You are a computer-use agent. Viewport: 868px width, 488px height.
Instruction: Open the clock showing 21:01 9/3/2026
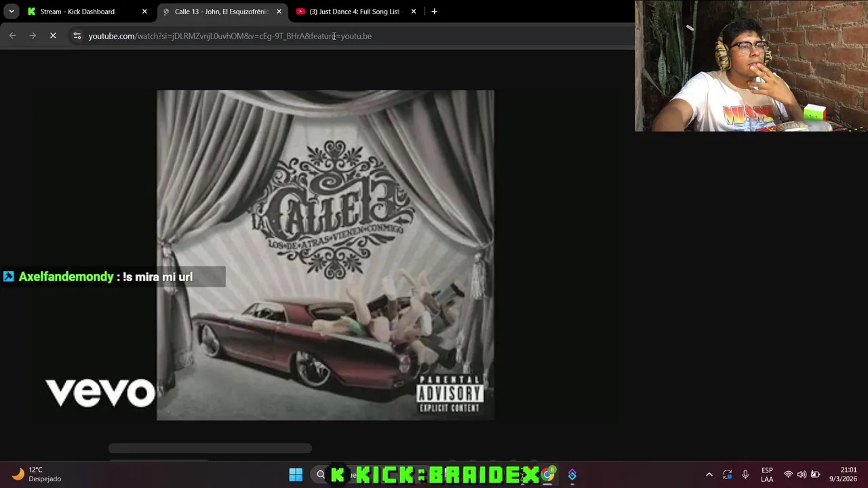[x=844, y=474]
